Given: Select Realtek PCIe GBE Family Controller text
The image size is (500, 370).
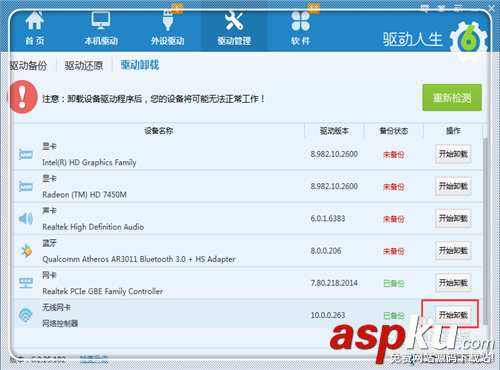Looking at the screenshot, I should [x=103, y=291].
